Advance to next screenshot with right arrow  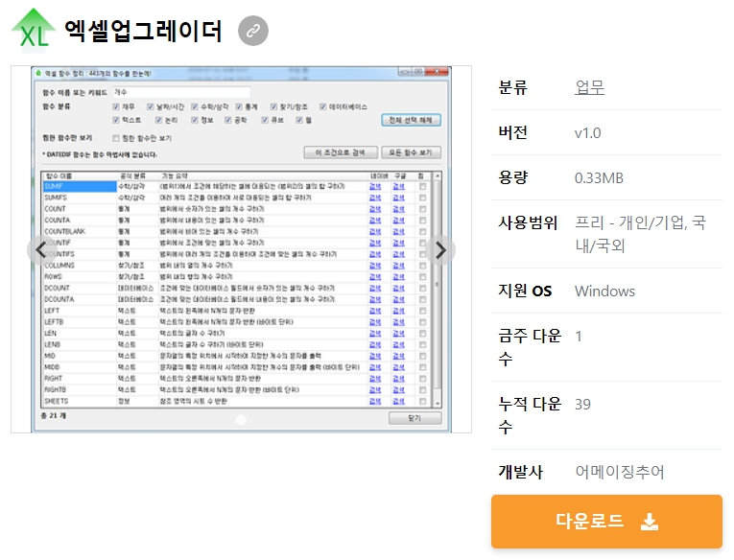pyautogui.click(x=440, y=250)
